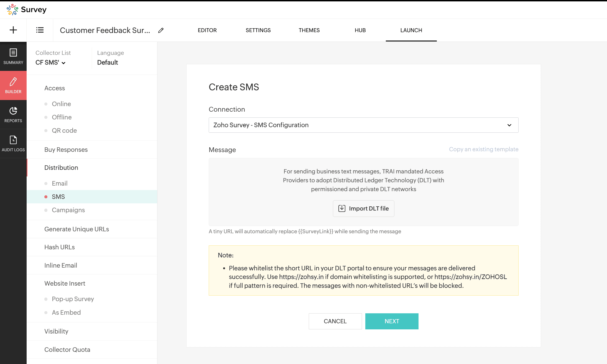This screenshot has width=607, height=364.
Task: Select Email under Distribution
Action: [60, 183]
